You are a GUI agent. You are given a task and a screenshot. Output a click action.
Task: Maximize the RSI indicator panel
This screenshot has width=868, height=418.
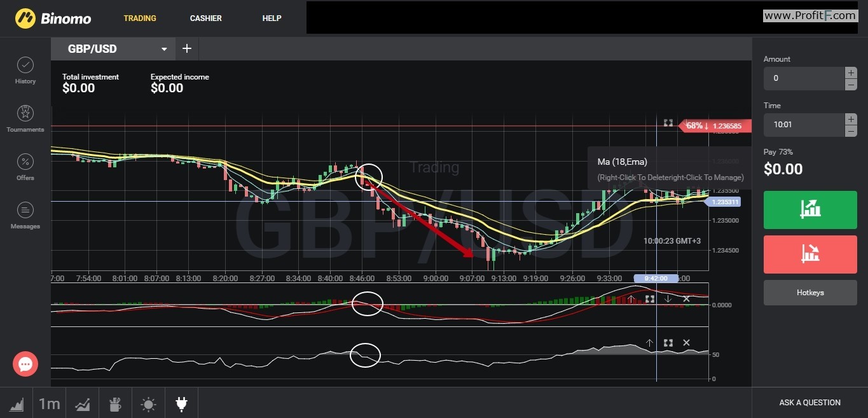668,343
